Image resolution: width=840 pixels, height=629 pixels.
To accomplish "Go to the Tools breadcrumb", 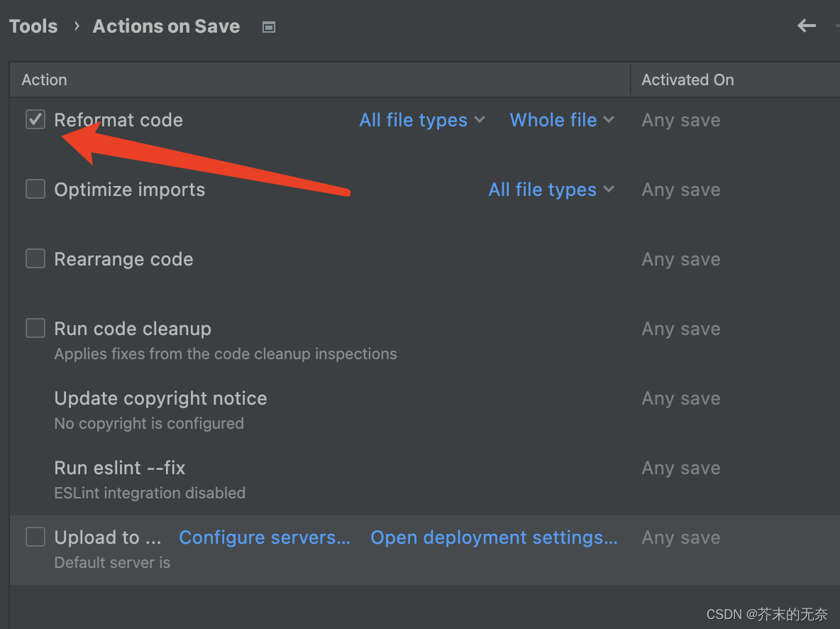I will click(33, 26).
